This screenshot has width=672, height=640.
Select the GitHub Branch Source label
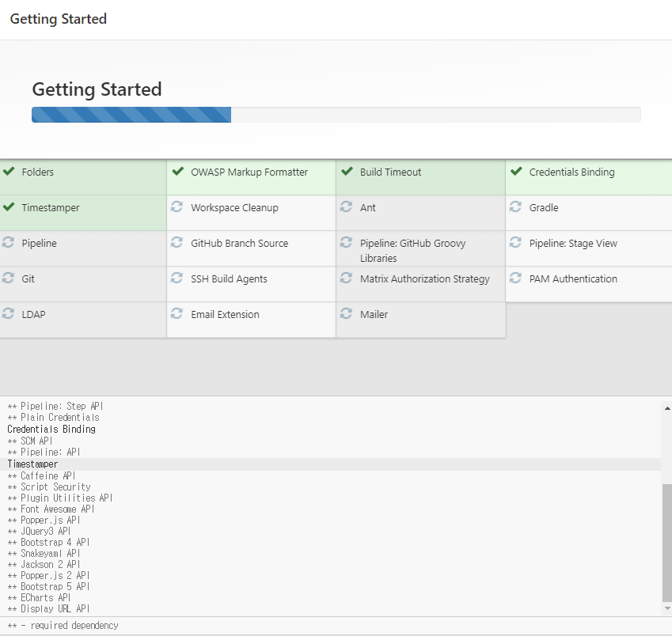[239, 244]
